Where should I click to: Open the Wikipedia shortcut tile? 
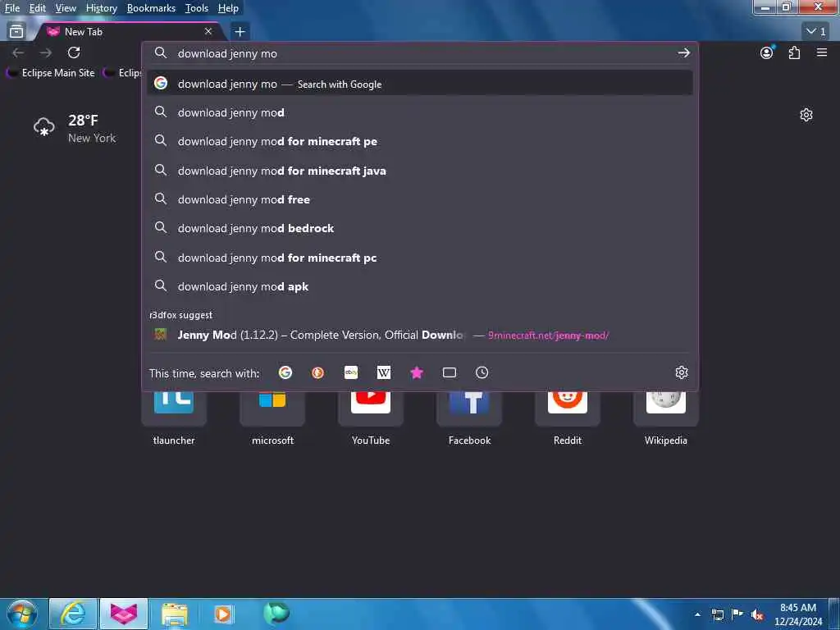(666, 418)
